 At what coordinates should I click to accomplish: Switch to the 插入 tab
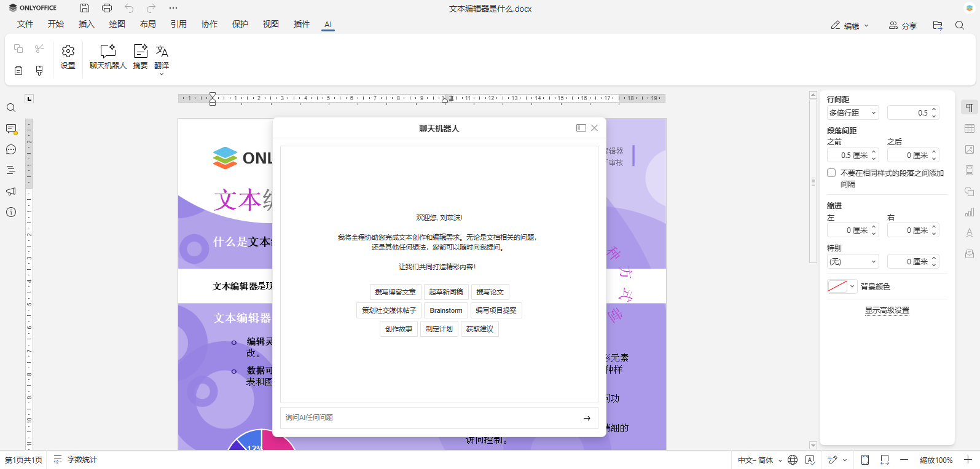(87, 24)
